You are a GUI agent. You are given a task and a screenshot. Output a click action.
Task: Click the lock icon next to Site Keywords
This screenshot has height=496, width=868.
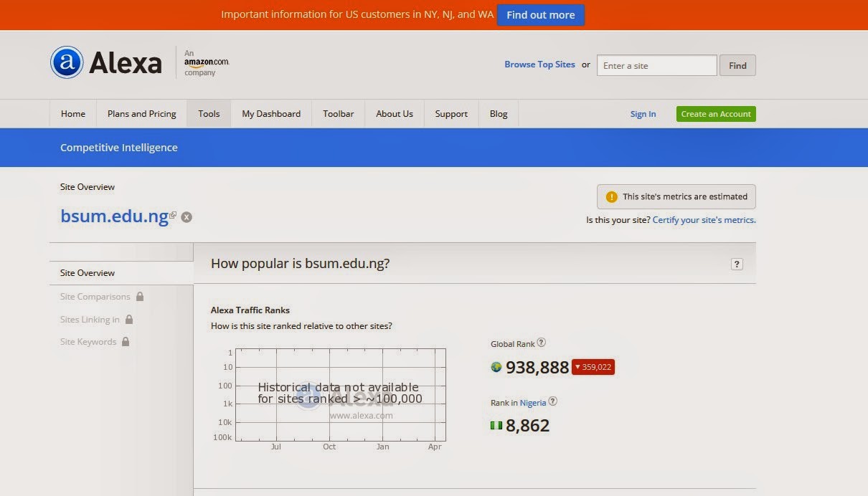(x=126, y=341)
